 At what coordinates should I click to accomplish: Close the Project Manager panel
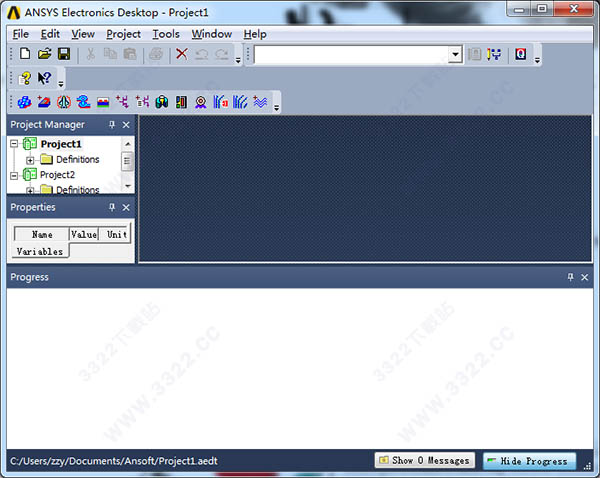tap(126, 125)
